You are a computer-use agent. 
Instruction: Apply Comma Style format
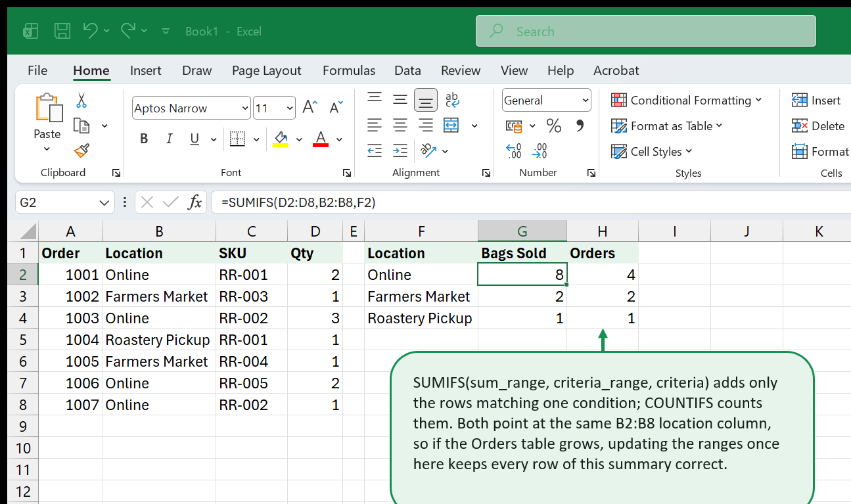coord(580,125)
